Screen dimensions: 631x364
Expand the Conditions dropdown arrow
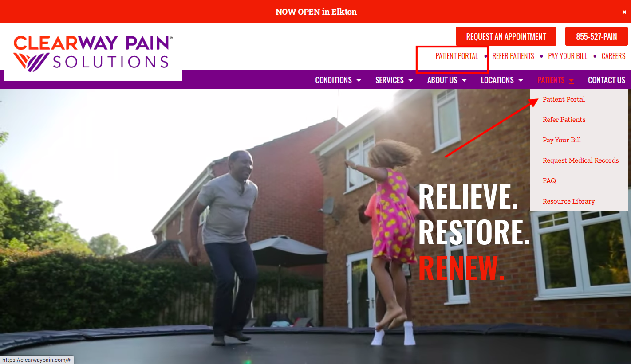(x=359, y=80)
